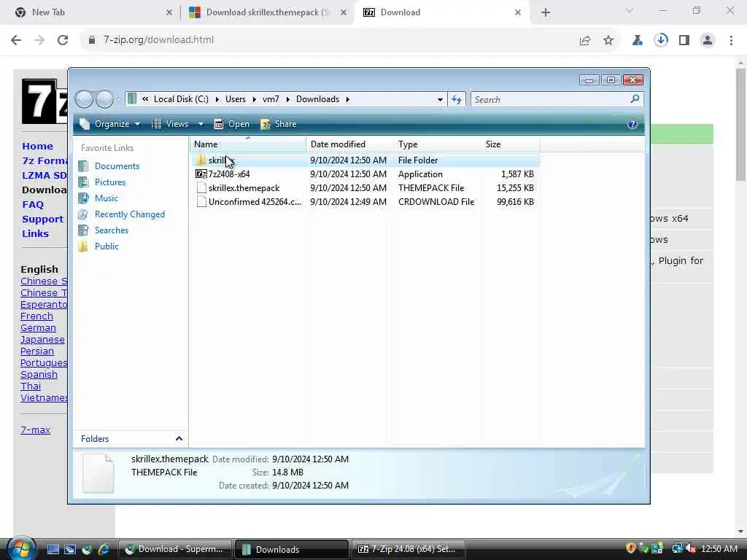Open address bar history dropdown
Screen dimensions: 747x560
440,99
